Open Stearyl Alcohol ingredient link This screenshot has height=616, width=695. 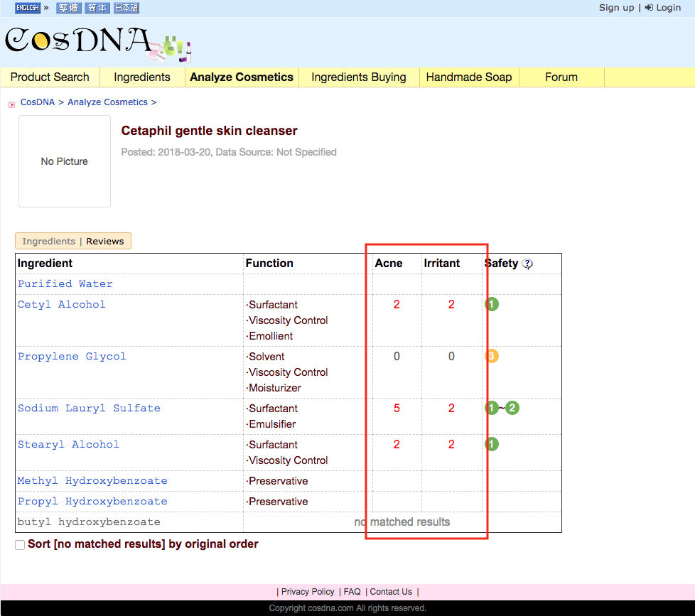pyautogui.click(x=68, y=445)
